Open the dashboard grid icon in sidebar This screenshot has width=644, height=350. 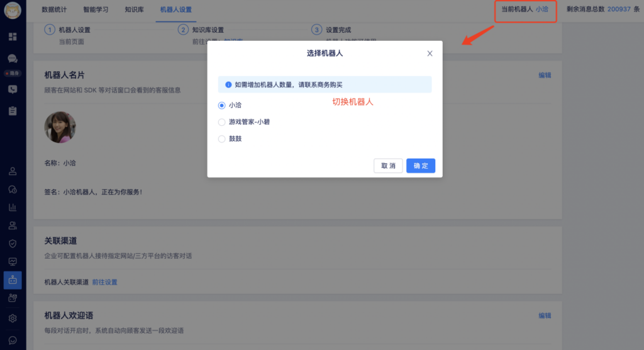(13, 37)
